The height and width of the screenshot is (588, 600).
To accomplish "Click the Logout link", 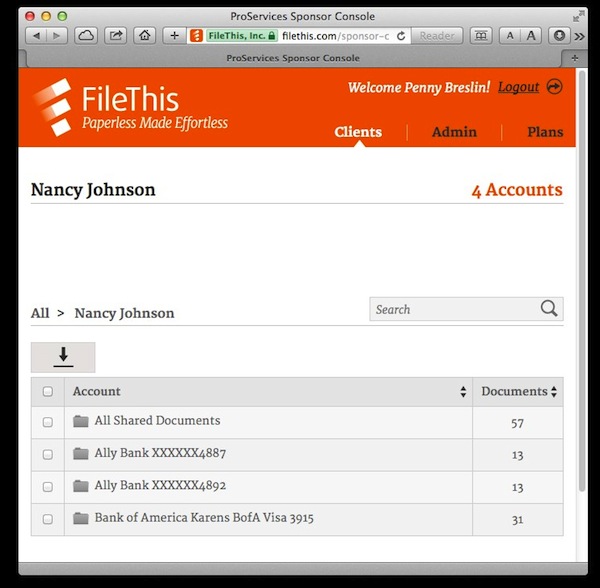I will (x=518, y=87).
